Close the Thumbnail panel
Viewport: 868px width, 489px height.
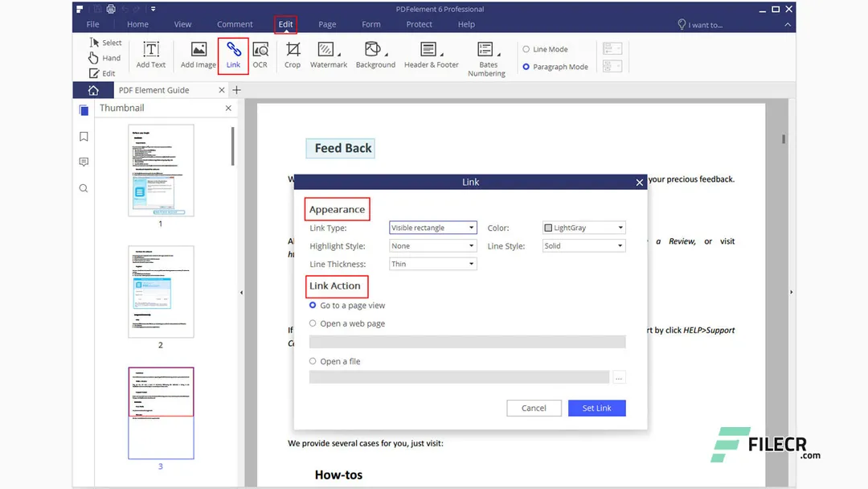point(228,108)
